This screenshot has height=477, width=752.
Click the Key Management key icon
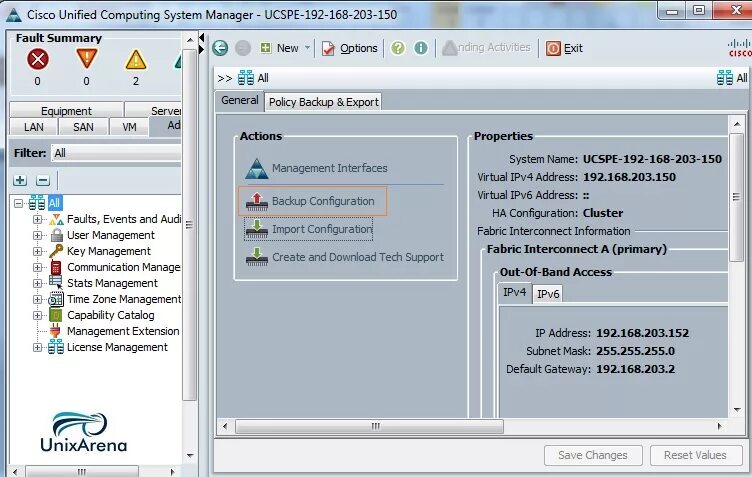(x=56, y=251)
